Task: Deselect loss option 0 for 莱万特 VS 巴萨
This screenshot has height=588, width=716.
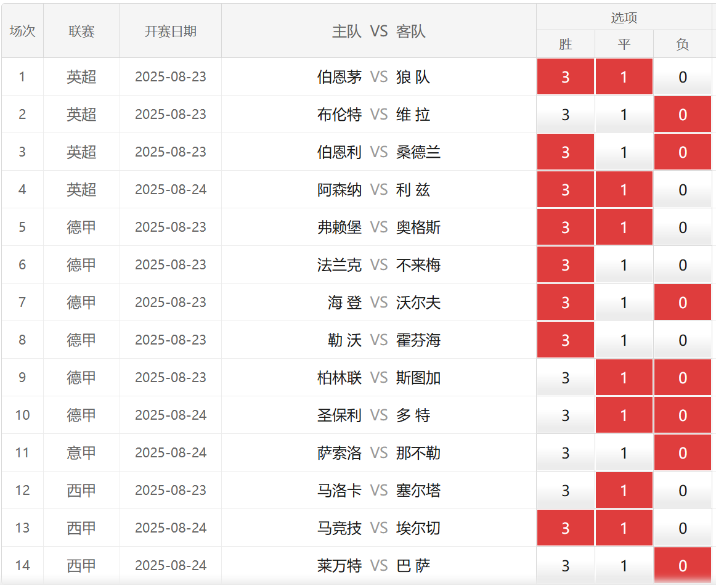Action: coord(682,566)
